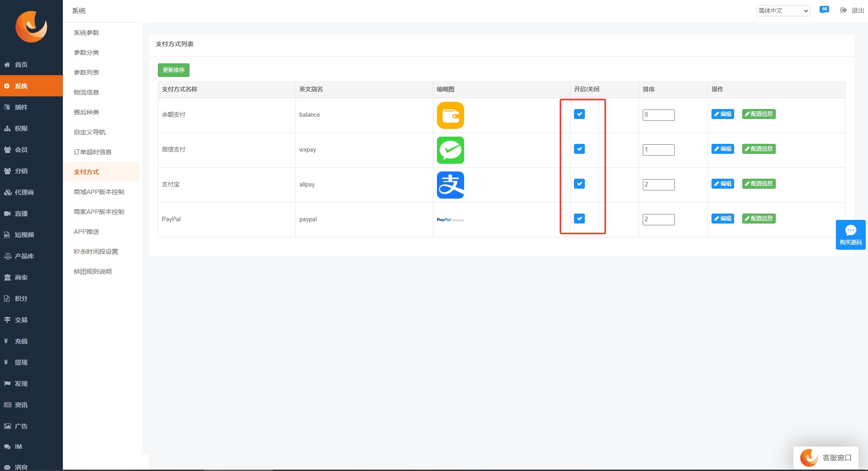
Task: Go to 商城APP版本控制 submenu item
Action: 99,192
